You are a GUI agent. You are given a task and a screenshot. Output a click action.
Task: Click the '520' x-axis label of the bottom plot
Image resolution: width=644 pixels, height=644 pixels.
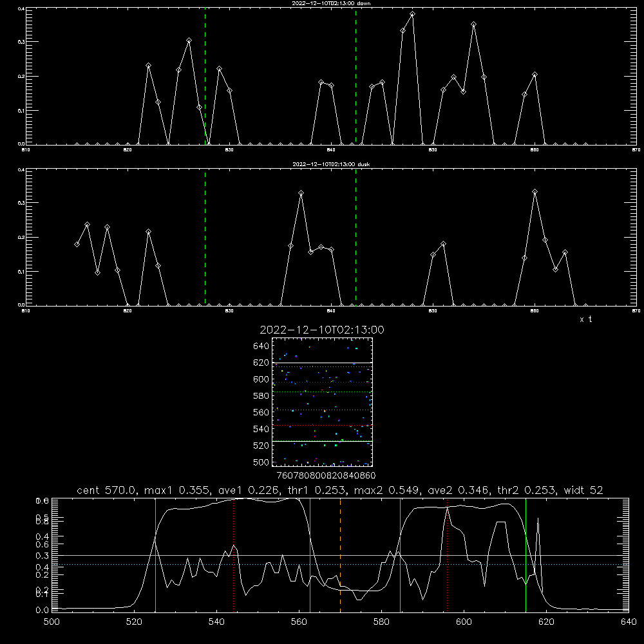pos(134,621)
